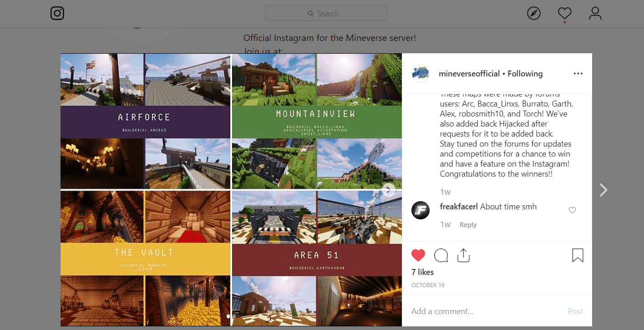Advance carousel to next image arrow

pos(388,190)
